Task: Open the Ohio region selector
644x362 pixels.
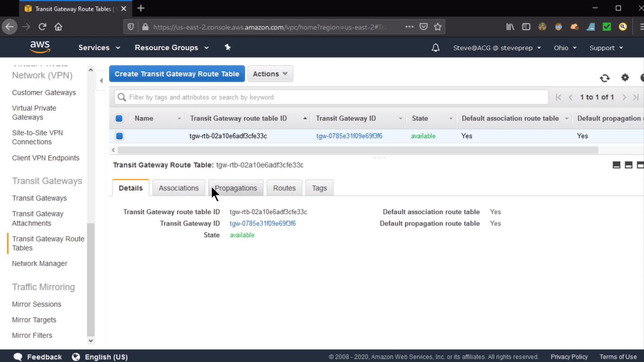Action: 565,48
